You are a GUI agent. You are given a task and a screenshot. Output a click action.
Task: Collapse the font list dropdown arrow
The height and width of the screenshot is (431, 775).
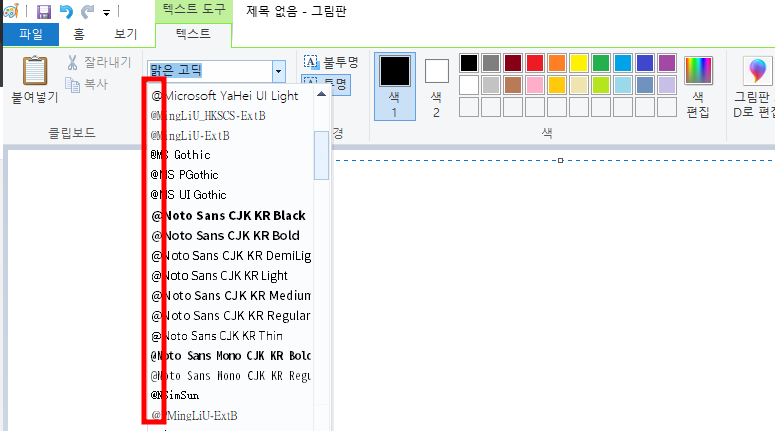click(279, 71)
